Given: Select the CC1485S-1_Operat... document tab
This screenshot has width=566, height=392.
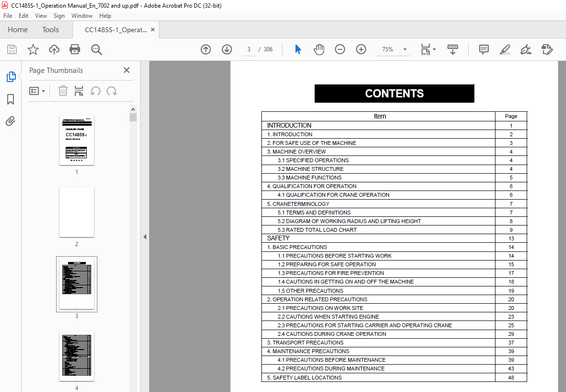Looking at the screenshot, I should (116, 30).
